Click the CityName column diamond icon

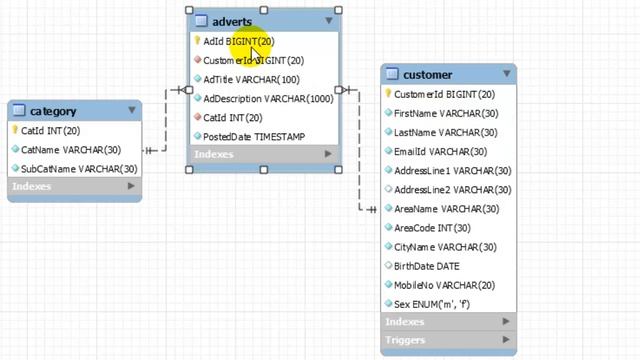pos(389,247)
